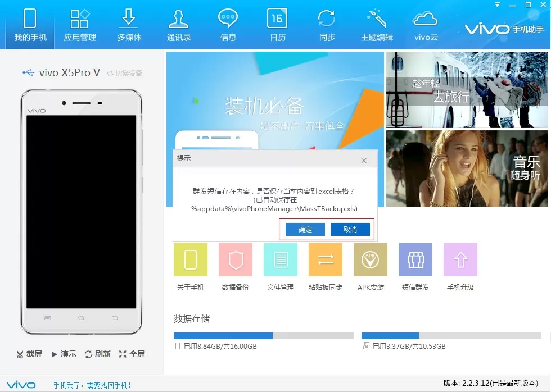Open the 我的手机 tab

point(30,25)
